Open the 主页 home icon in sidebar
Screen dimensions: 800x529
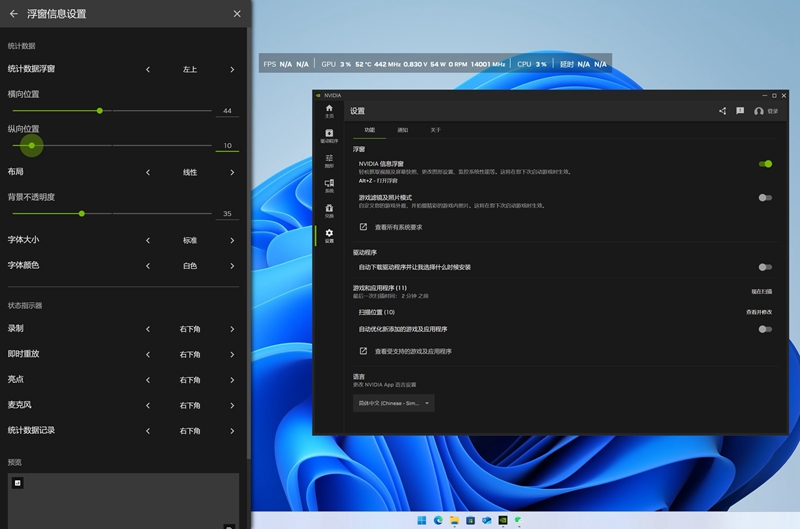pyautogui.click(x=329, y=110)
